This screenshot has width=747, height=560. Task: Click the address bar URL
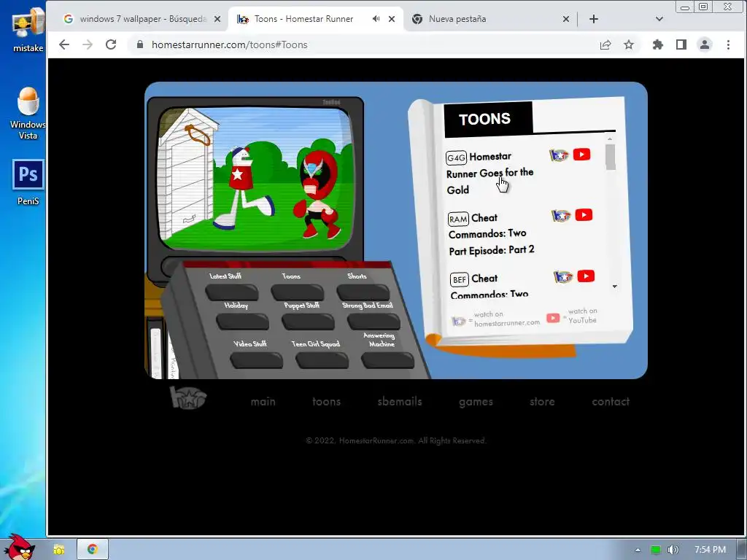tap(230, 44)
